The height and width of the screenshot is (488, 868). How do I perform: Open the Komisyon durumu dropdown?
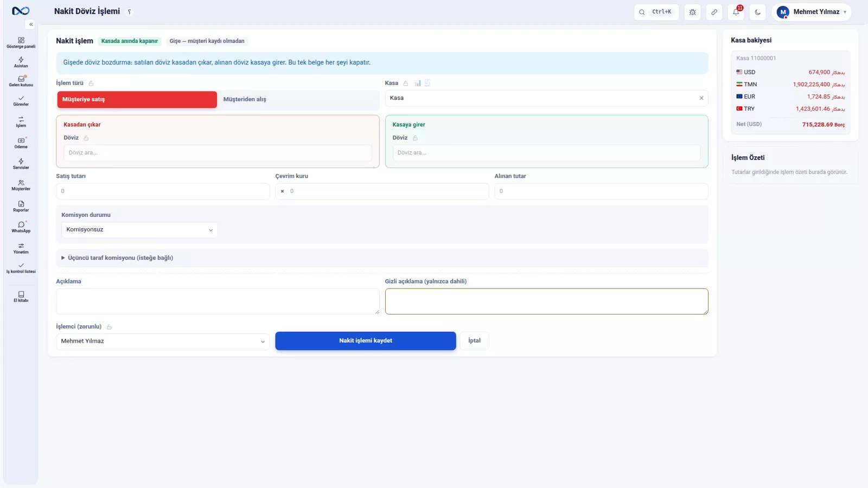point(139,230)
